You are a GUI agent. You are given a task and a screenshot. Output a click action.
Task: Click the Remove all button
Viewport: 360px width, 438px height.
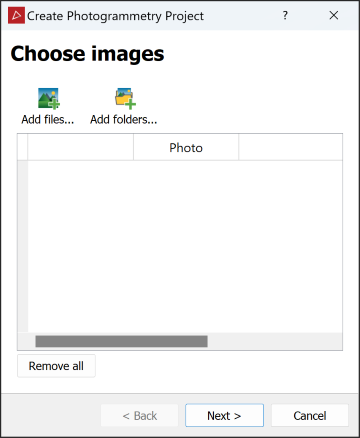click(x=56, y=366)
